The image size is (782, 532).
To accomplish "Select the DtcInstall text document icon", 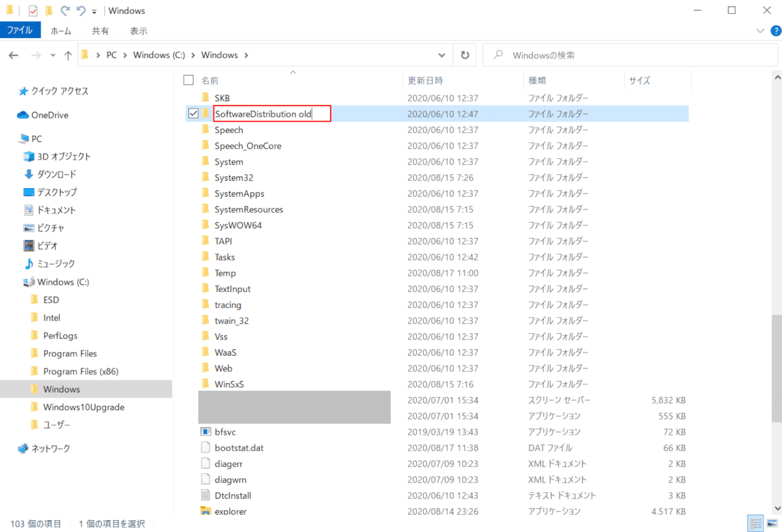I will 205,495.
